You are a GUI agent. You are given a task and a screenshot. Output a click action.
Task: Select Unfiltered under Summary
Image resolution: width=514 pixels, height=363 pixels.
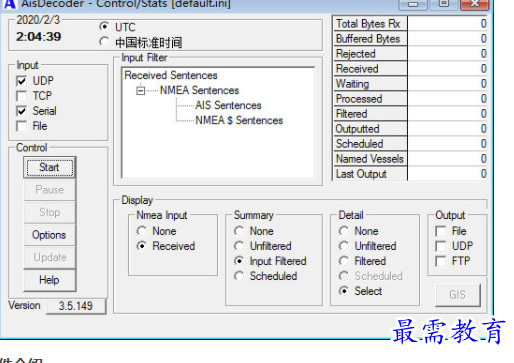click(239, 246)
